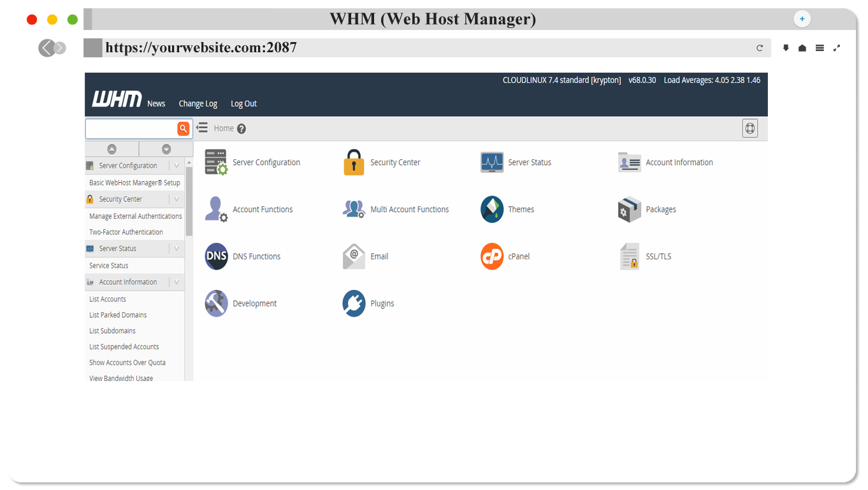Collapse the Server Configuration sidebar section
868x490 pixels.
177,166
